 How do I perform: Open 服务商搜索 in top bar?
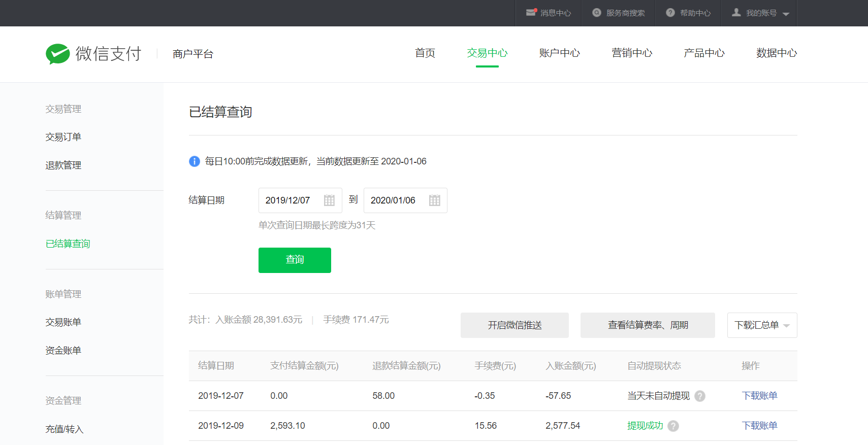(626, 13)
